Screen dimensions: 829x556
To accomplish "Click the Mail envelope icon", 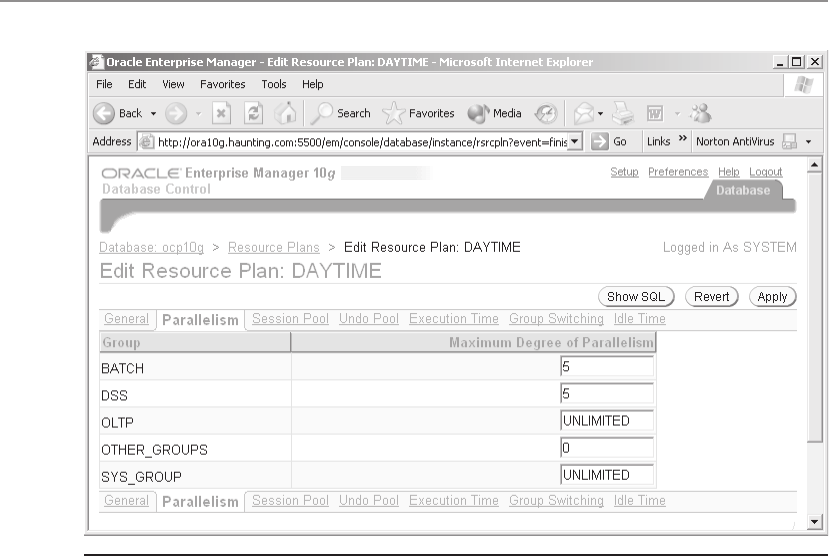I will (x=584, y=113).
